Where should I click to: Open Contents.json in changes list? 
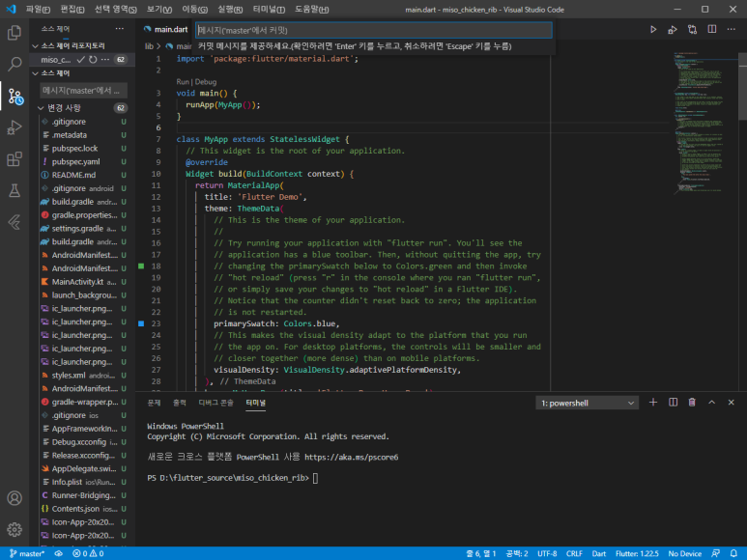click(x=83, y=509)
